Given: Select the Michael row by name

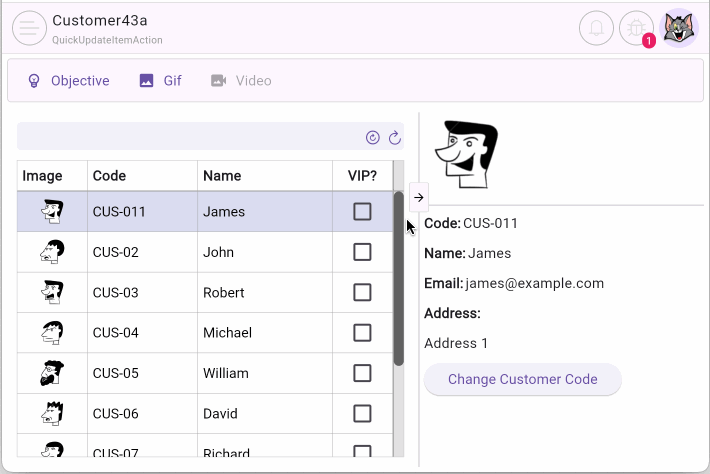Looking at the screenshot, I should 227,332.
